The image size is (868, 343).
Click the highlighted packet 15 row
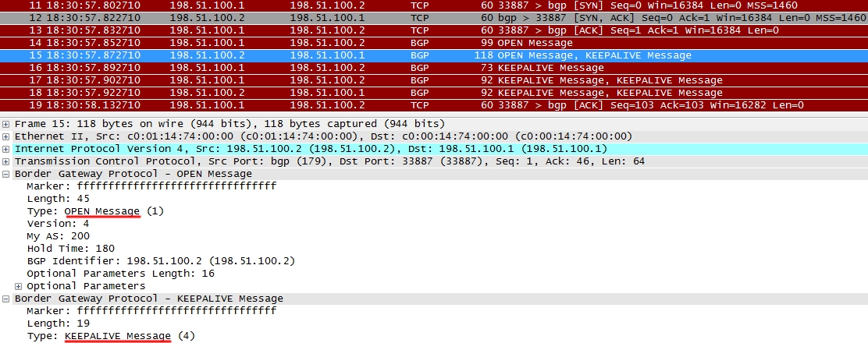point(390,55)
